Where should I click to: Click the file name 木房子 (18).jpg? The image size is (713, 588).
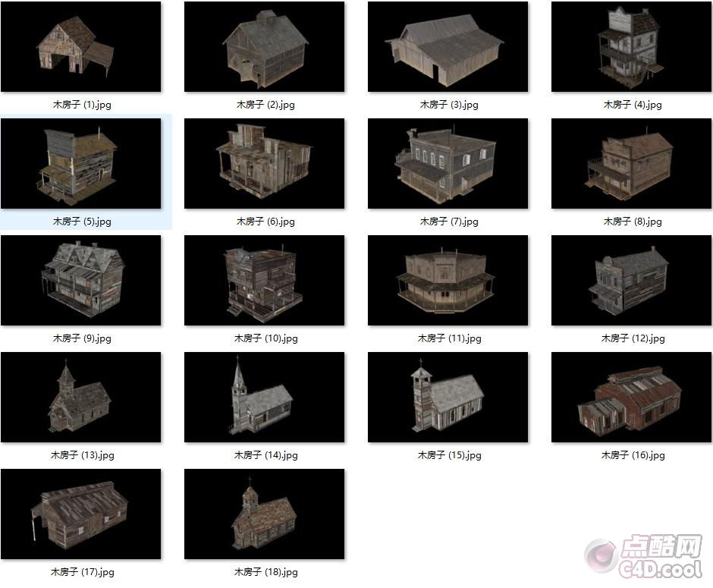[265, 572]
